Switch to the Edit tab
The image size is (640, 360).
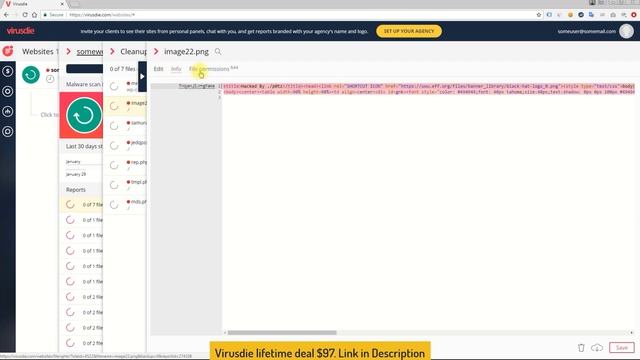[158, 69]
